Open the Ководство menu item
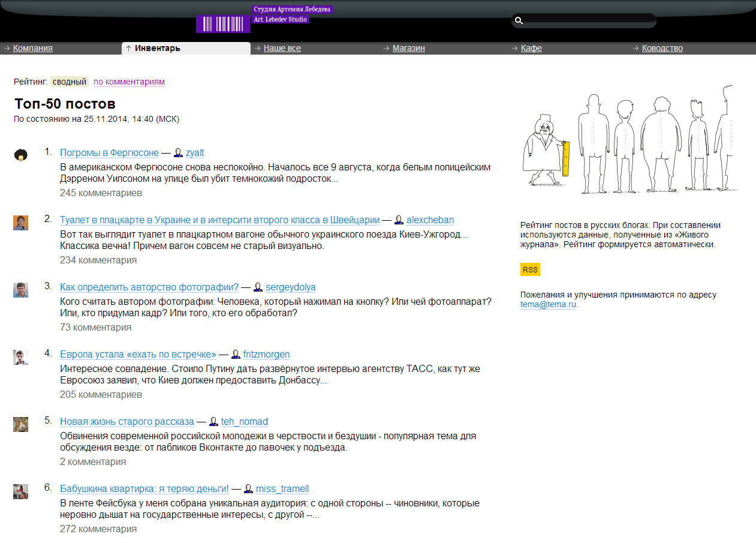 pyautogui.click(x=662, y=48)
